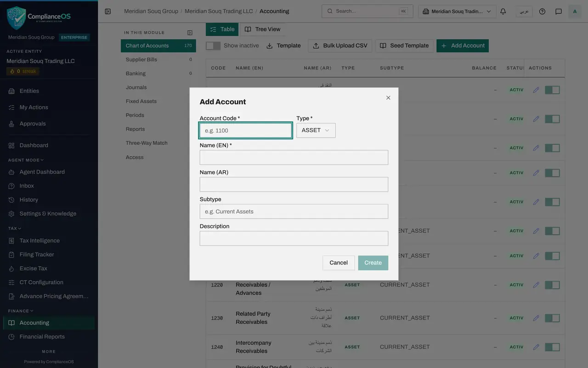Edit the Intercompany Receivables account
This screenshot has height=368, width=588.
point(536,347)
